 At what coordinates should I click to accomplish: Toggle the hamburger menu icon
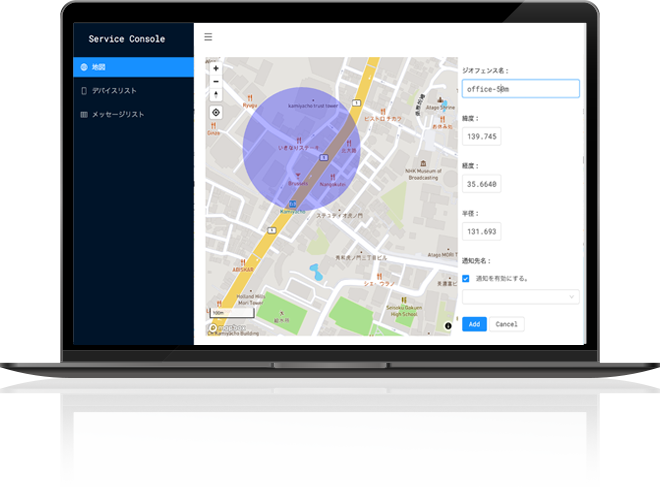tap(208, 37)
